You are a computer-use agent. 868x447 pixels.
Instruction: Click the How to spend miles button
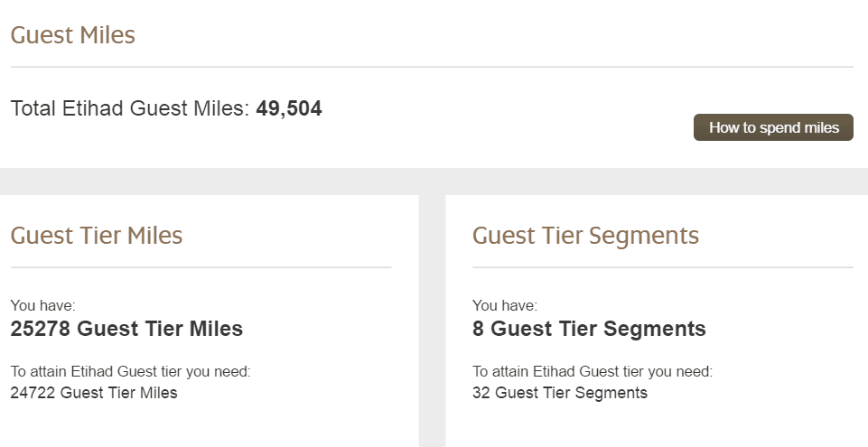point(773,127)
